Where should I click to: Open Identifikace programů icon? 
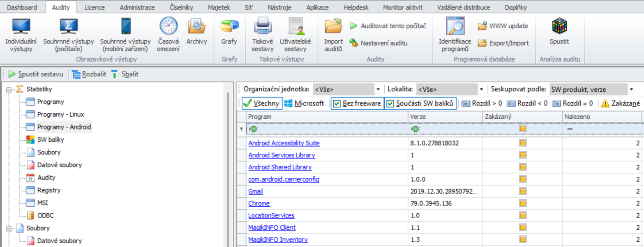[455, 26]
